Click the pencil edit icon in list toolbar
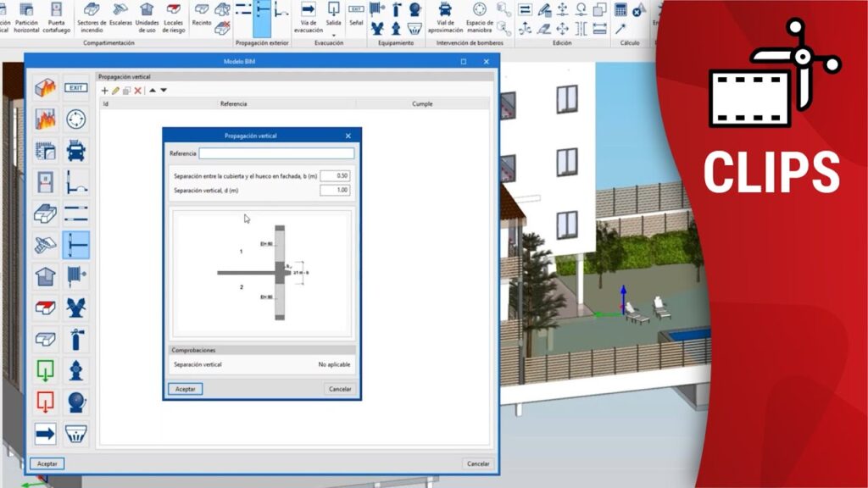The image size is (868, 488). (116, 91)
